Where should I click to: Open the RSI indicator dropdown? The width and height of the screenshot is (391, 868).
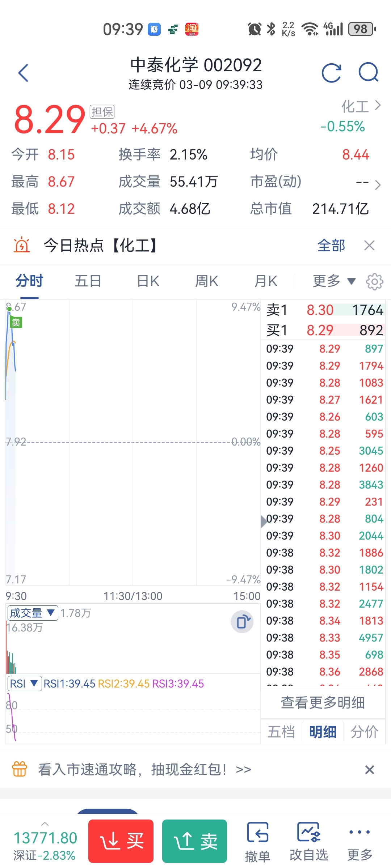[24, 684]
